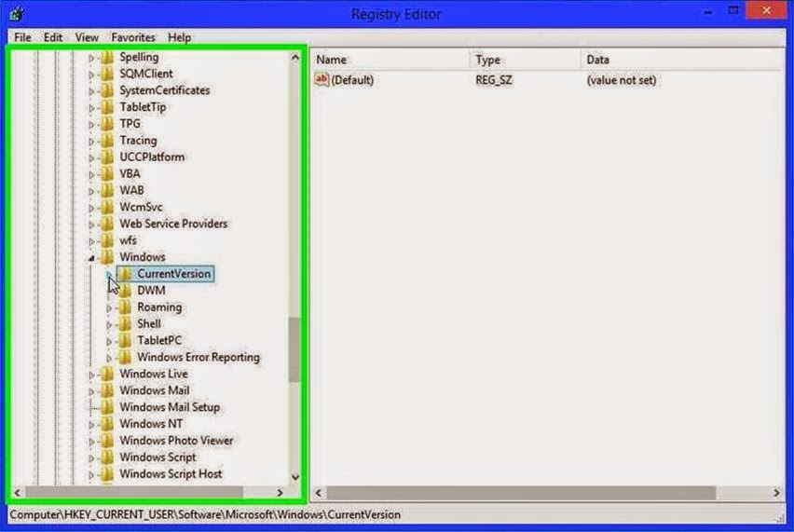Click values pane scroll left arrow

tap(319, 492)
